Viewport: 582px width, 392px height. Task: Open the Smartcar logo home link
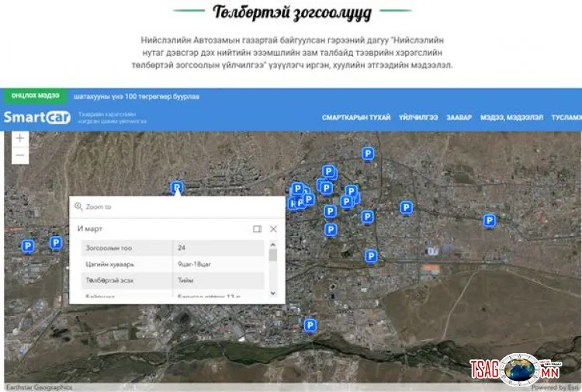click(x=36, y=117)
